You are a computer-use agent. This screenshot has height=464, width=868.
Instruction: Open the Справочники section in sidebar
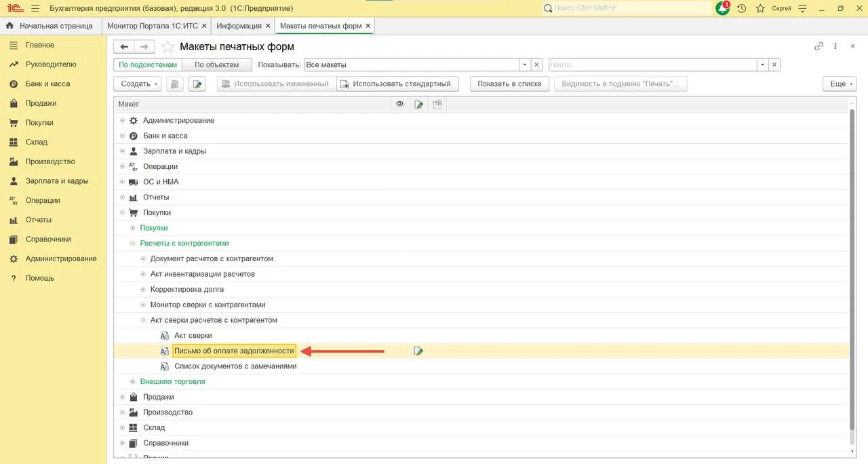[x=48, y=239]
